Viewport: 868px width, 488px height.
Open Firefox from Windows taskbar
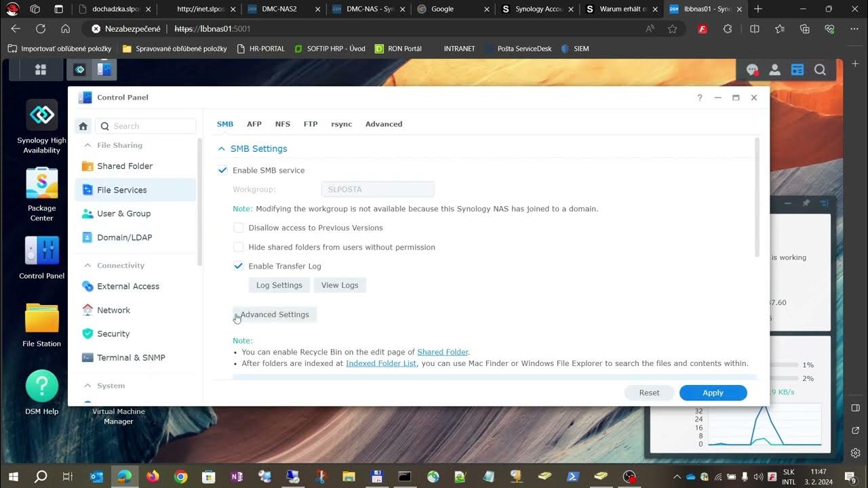153,476
